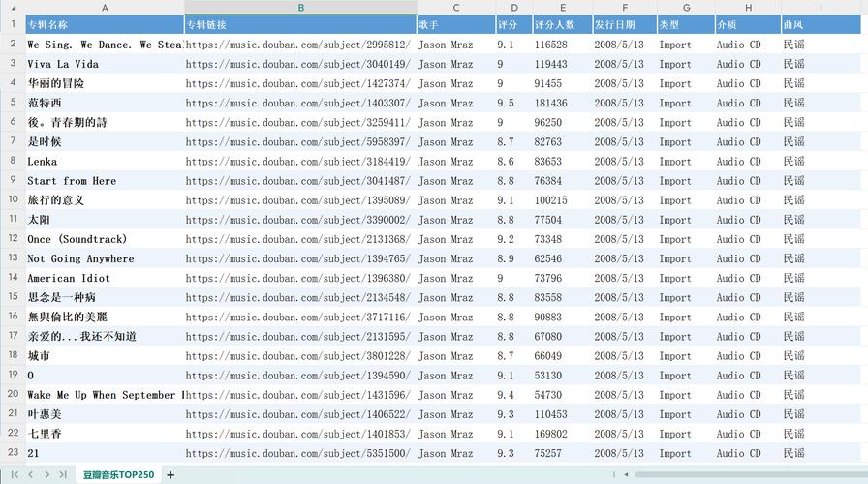Click the 专辑名称 header cell
This screenshot has width=868, height=484.
point(105,25)
